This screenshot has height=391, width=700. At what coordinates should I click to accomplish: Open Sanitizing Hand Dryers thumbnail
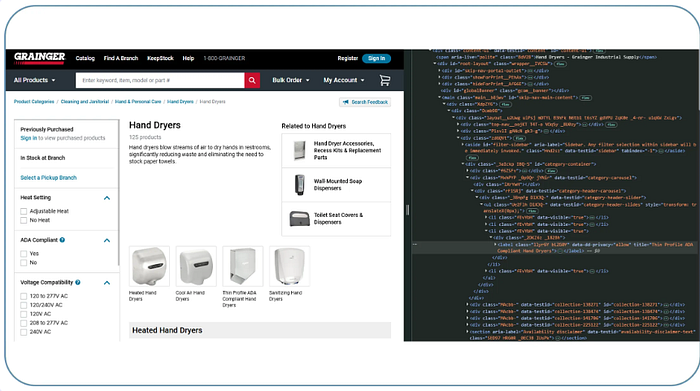pyautogui.click(x=289, y=266)
